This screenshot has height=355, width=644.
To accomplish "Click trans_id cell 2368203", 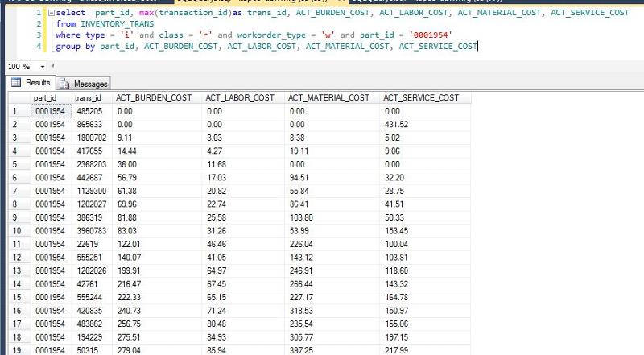I will (92, 164).
